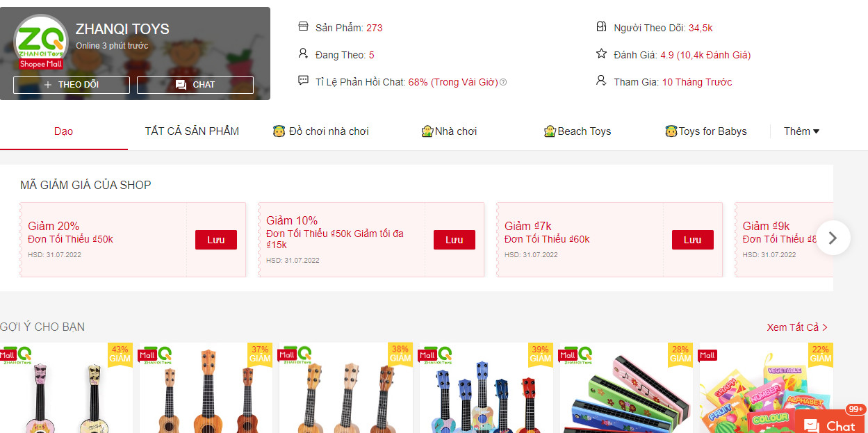Click the Tỉ Lệ Phản Hồi Chat bubble icon
The height and width of the screenshot is (433, 868).
pos(303,81)
